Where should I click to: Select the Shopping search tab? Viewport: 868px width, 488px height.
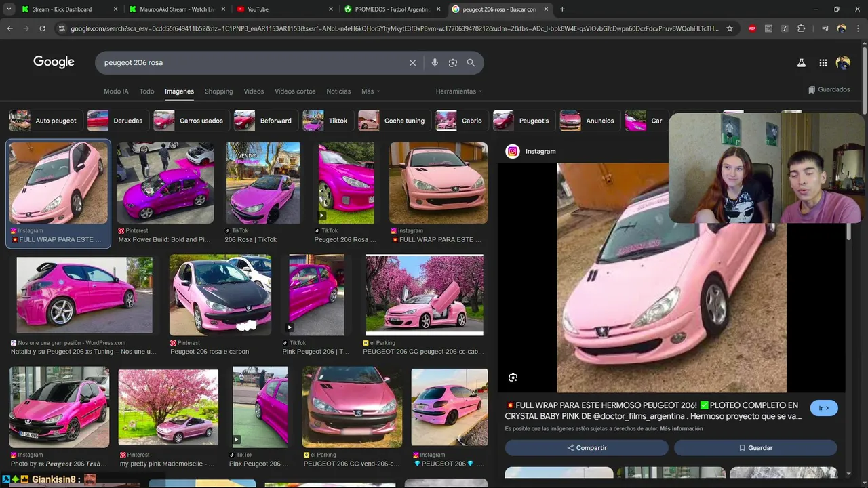218,91
